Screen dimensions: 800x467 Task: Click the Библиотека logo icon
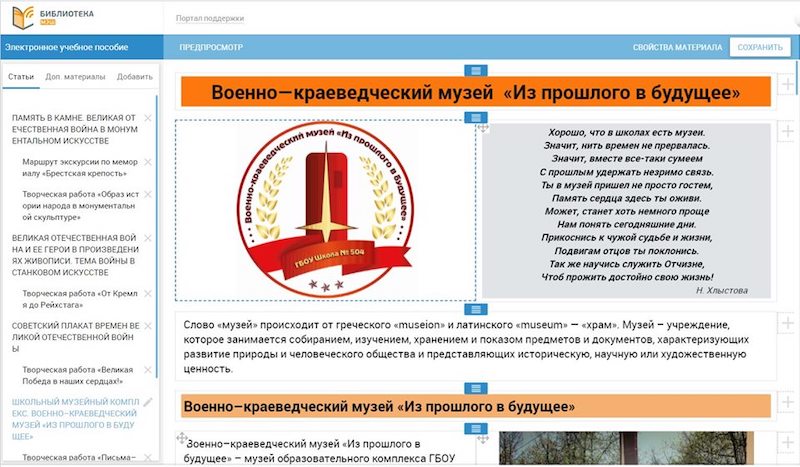[x=17, y=18]
